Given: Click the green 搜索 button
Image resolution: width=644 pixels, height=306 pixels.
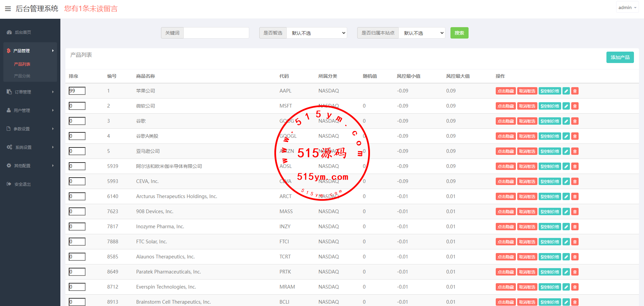Looking at the screenshot, I should pyautogui.click(x=459, y=33).
